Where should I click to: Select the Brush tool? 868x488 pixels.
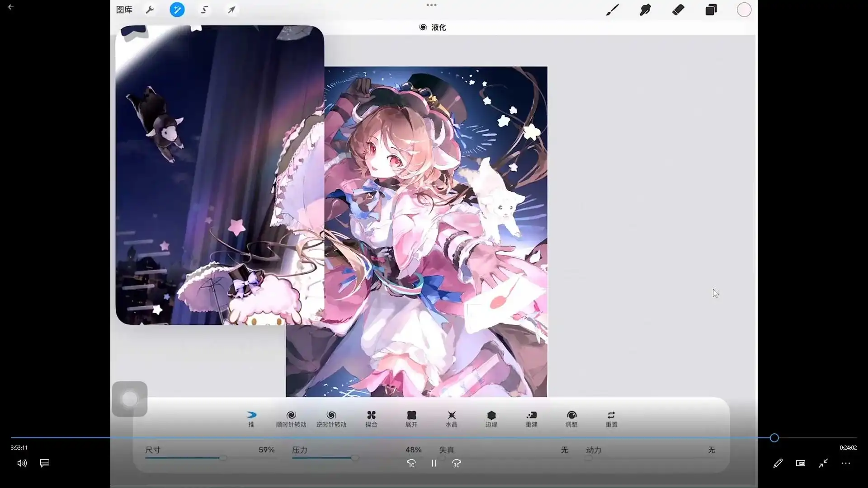pyautogui.click(x=612, y=9)
